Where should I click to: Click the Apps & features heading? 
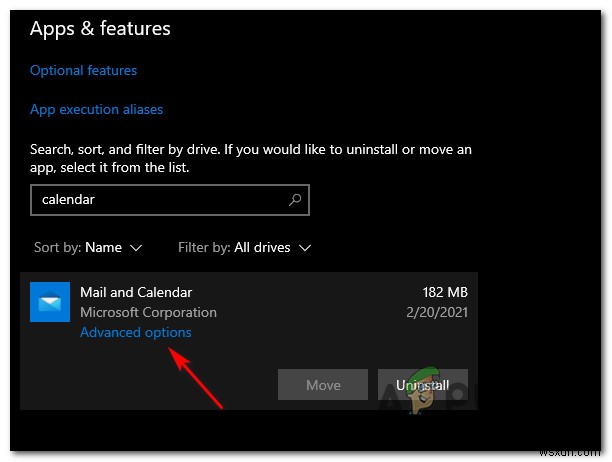[100, 28]
